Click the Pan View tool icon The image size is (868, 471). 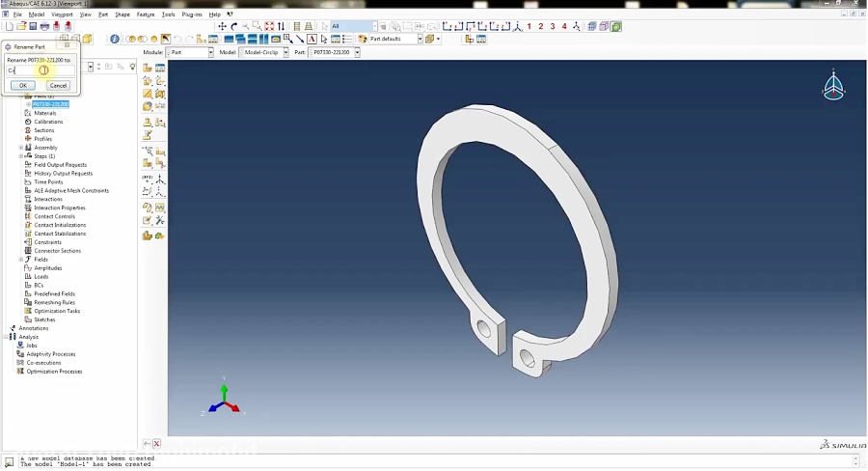point(222,26)
